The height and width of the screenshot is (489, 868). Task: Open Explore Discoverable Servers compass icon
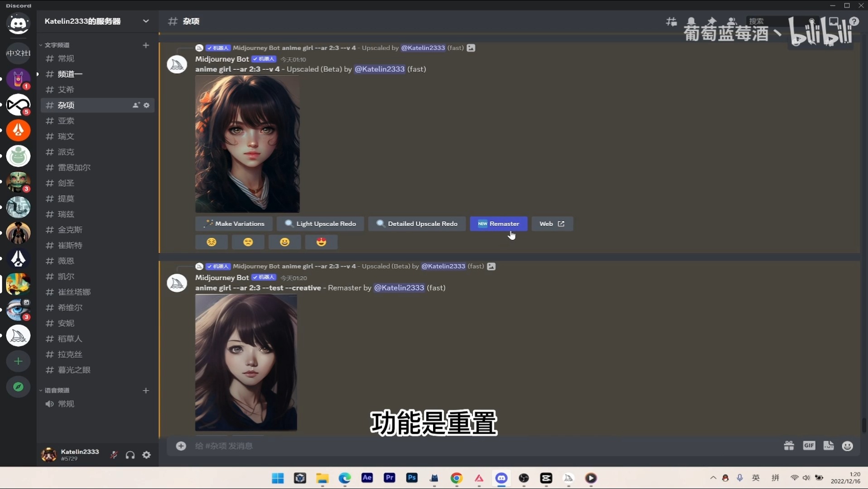(x=18, y=387)
